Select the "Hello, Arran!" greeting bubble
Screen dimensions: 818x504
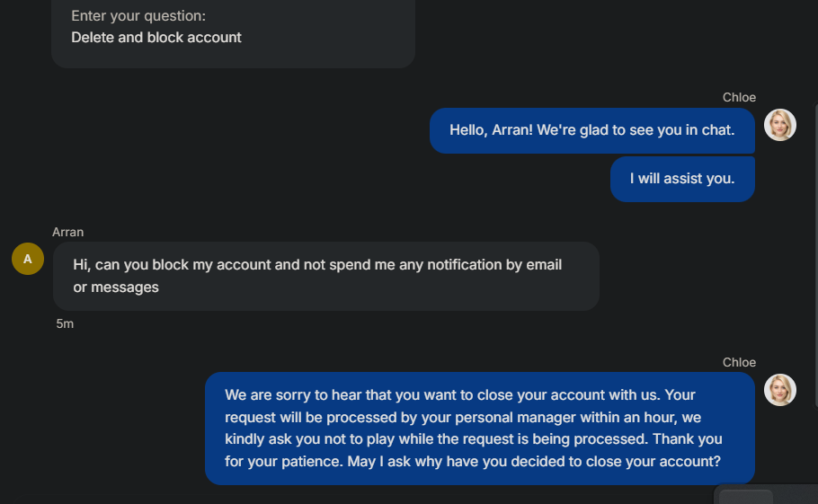click(591, 130)
